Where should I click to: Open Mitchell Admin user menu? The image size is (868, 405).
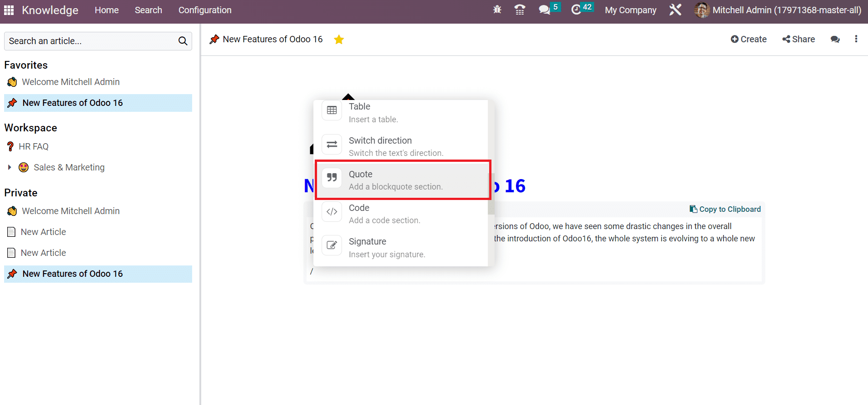pyautogui.click(x=778, y=10)
